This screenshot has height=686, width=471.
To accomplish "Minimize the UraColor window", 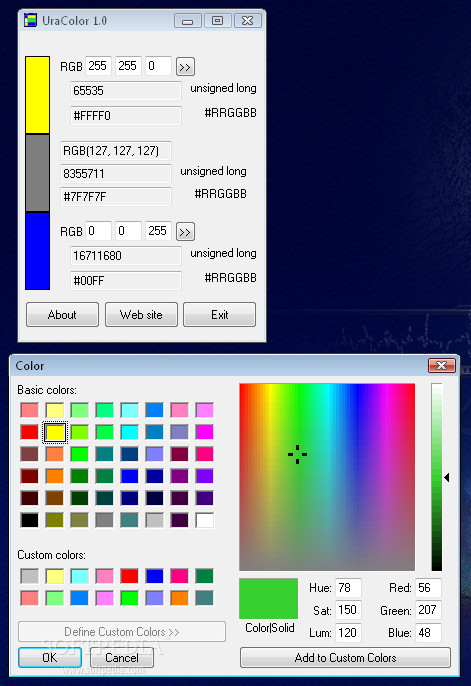I will point(188,21).
